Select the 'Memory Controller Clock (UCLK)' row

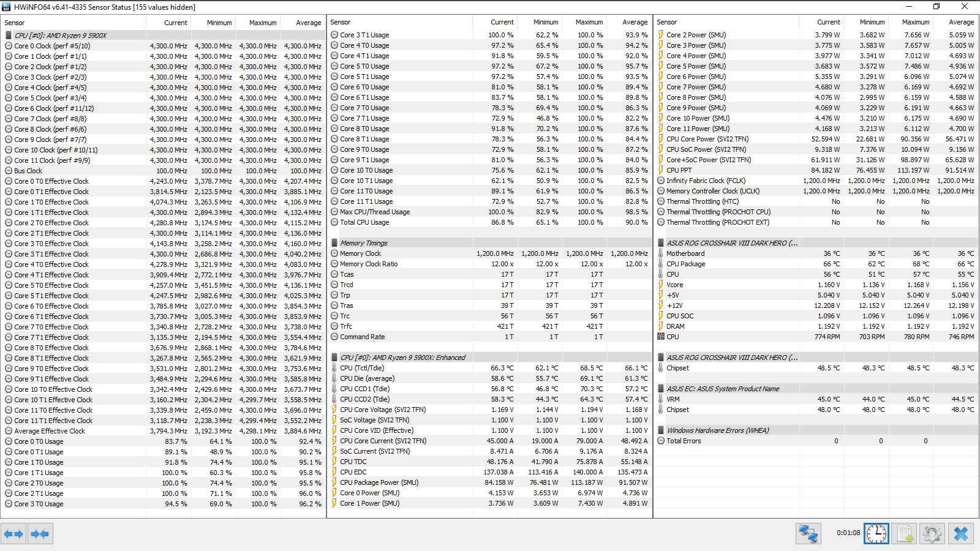pyautogui.click(x=816, y=191)
